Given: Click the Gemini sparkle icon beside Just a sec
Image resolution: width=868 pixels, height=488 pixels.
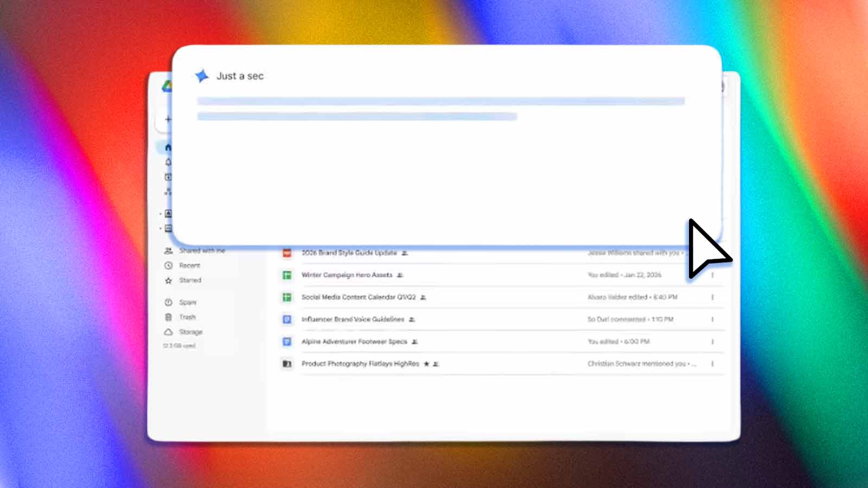Looking at the screenshot, I should point(202,75).
